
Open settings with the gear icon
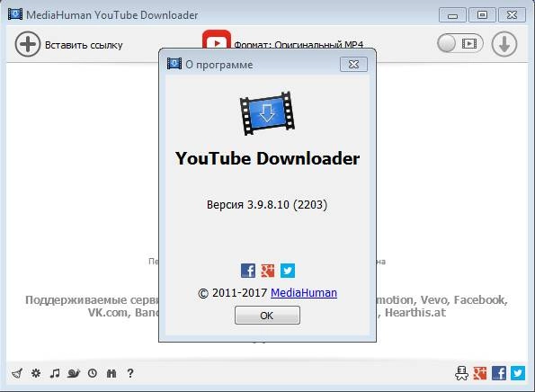pos(36,373)
